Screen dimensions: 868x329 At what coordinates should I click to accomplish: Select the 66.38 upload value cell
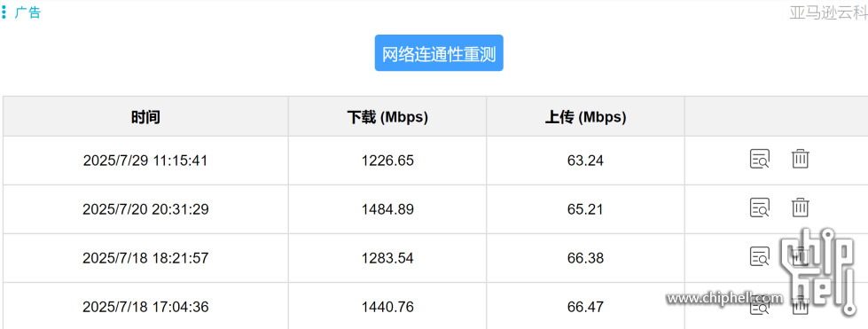[x=585, y=258]
